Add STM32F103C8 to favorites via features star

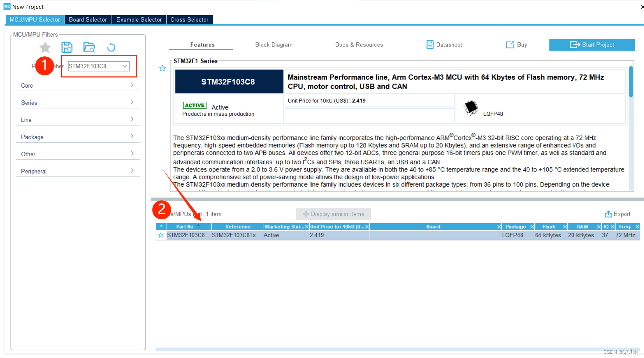(162, 68)
